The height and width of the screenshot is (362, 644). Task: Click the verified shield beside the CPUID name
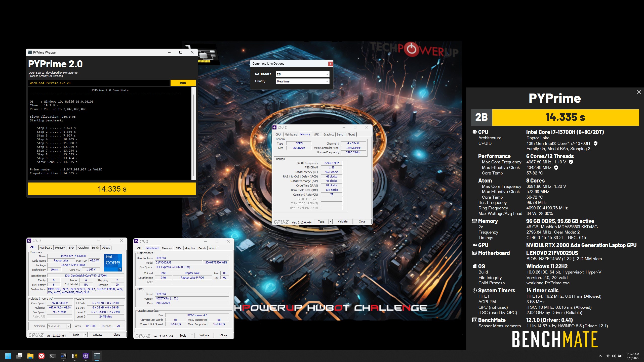[595, 143]
